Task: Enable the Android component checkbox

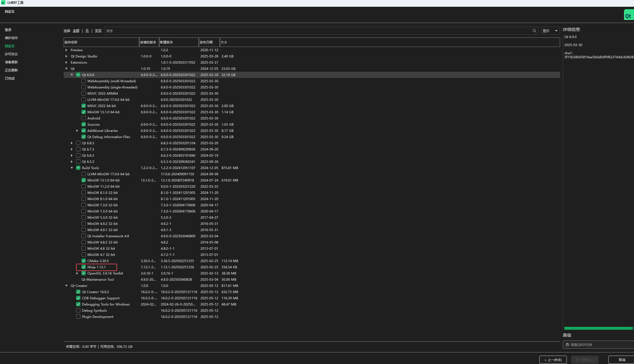Action: click(x=84, y=118)
